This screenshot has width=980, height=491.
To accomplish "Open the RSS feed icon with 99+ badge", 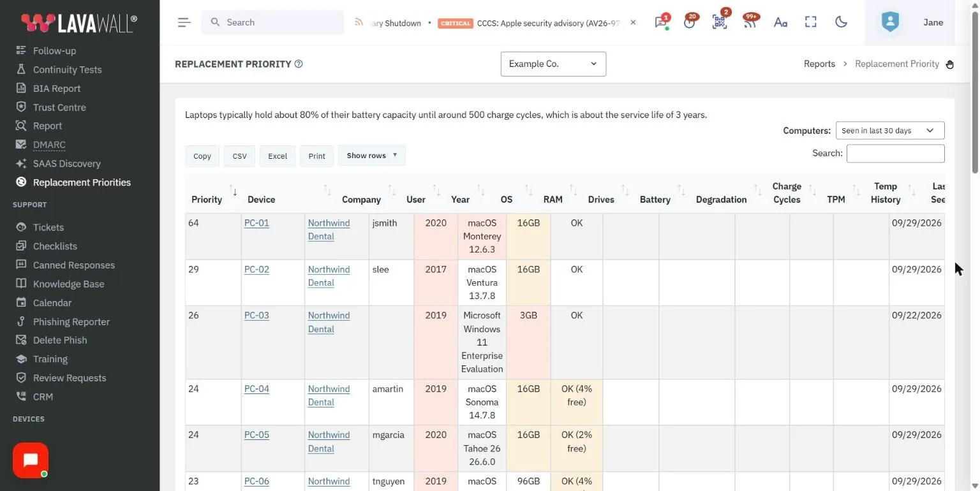I will (x=750, y=22).
